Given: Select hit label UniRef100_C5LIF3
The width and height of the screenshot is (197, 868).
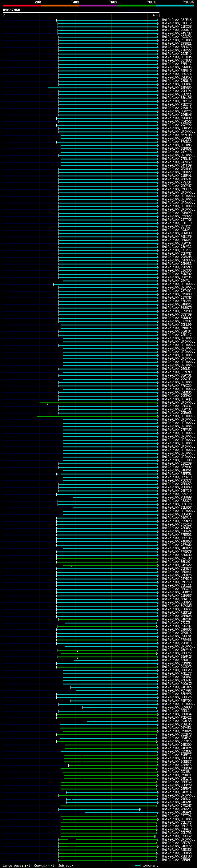Looking at the screenshot, I should (x=176, y=823).
